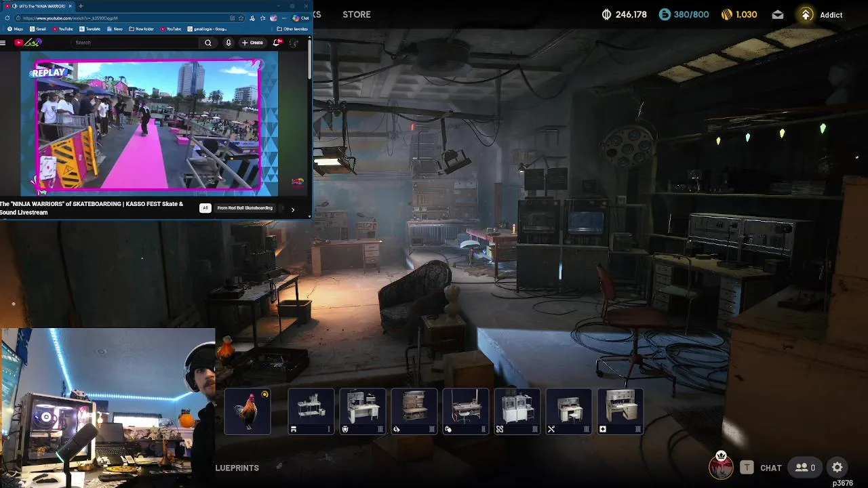Viewport: 868px width, 488px height.
Task: Open the gear station card with shield icon
Action: pyautogui.click(x=362, y=411)
